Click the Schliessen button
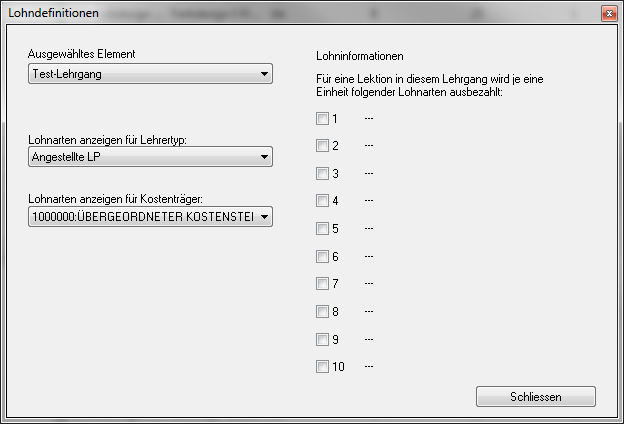 [537, 397]
